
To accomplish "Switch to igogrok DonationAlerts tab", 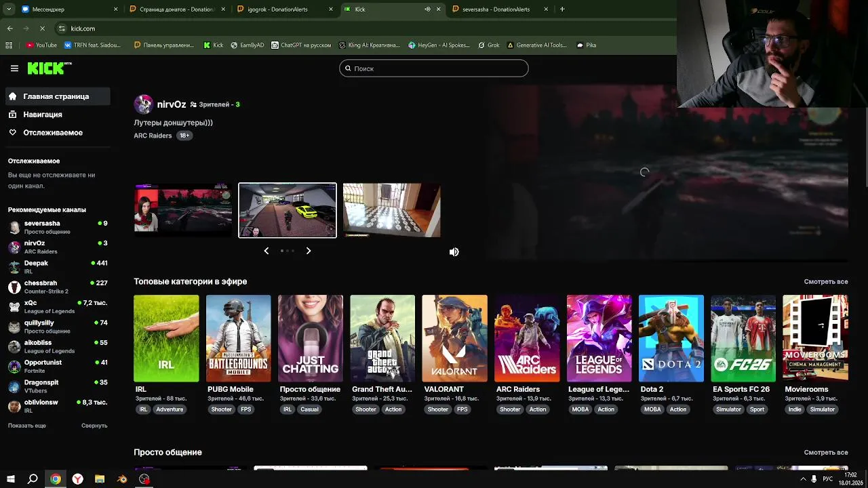I will point(285,9).
